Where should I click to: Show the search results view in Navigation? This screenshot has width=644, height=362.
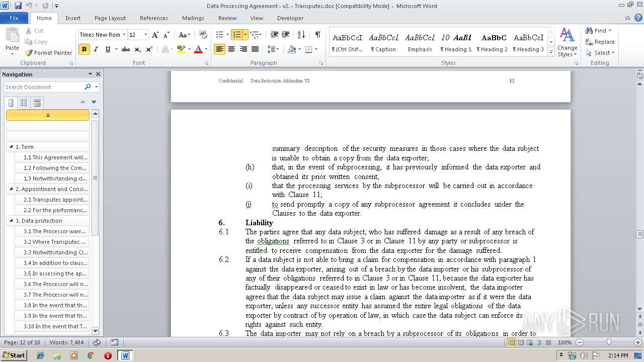pyautogui.click(x=37, y=103)
